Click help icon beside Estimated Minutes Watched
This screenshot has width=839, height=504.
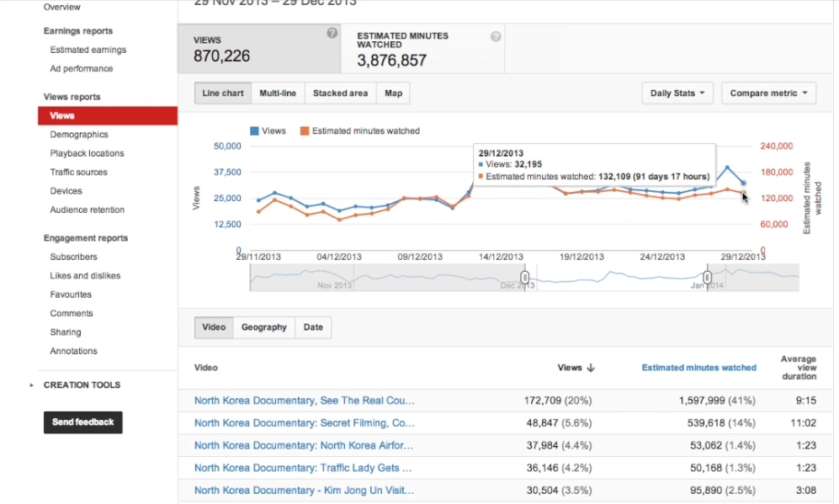pyautogui.click(x=496, y=37)
